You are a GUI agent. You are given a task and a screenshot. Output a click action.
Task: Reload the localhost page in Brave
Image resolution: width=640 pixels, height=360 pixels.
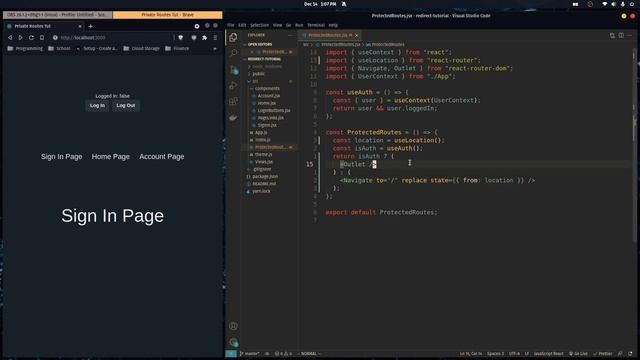[x=31, y=38]
